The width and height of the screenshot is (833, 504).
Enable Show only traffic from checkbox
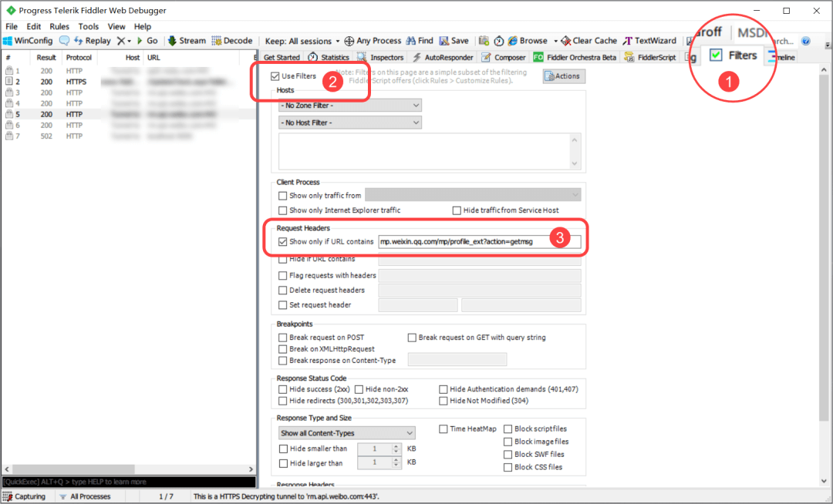(282, 196)
